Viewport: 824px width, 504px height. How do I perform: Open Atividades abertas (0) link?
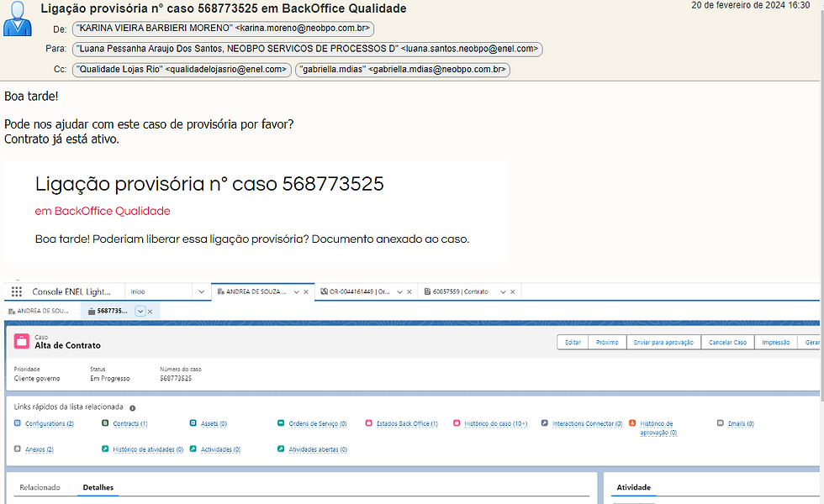[318, 449]
